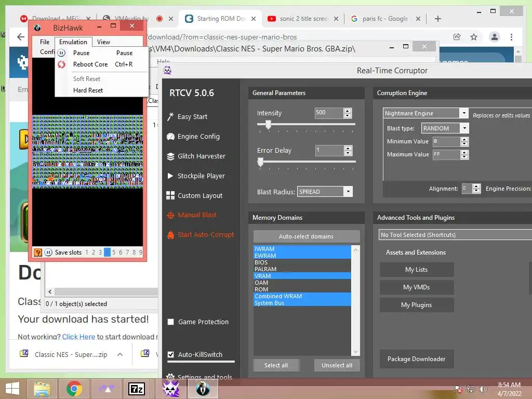This screenshot has width=532, height=399.
Task: Click Reboot Core icon in Emulation menu
Action: [x=61, y=64]
